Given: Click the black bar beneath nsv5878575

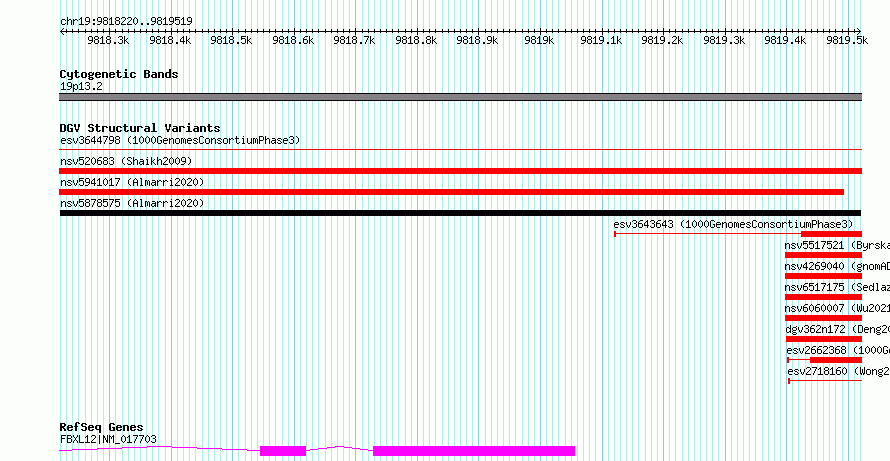Looking at the screenshot, I should pos(461,213).
